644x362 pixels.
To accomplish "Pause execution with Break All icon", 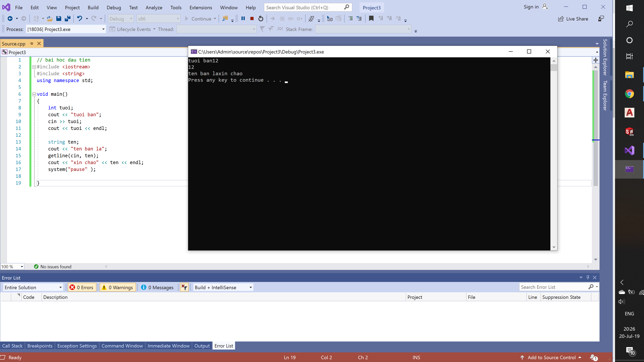I will 243,19.
